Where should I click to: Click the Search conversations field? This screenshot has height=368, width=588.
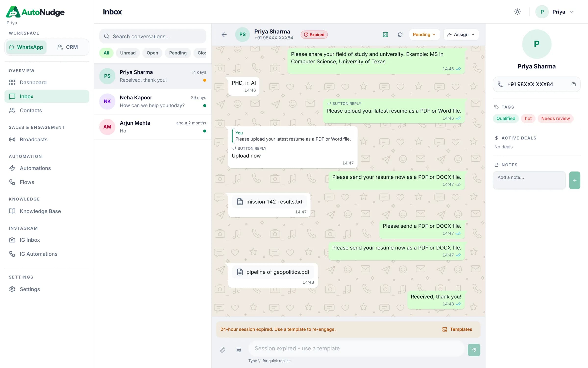pyautogui.click(x=153, y=36)
